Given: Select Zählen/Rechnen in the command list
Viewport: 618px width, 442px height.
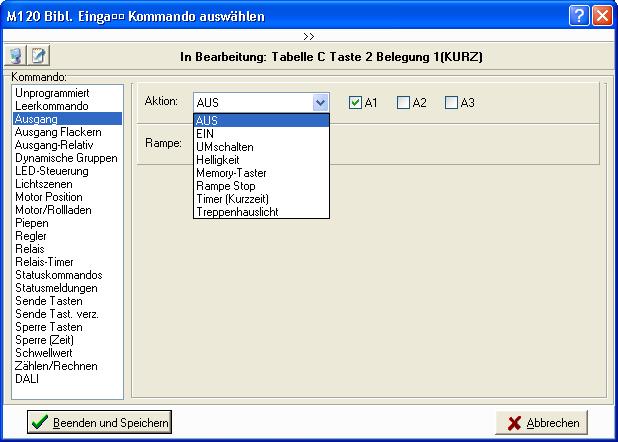Looking at the screenshot, I should pyautogui.click(x=52, y=366).
